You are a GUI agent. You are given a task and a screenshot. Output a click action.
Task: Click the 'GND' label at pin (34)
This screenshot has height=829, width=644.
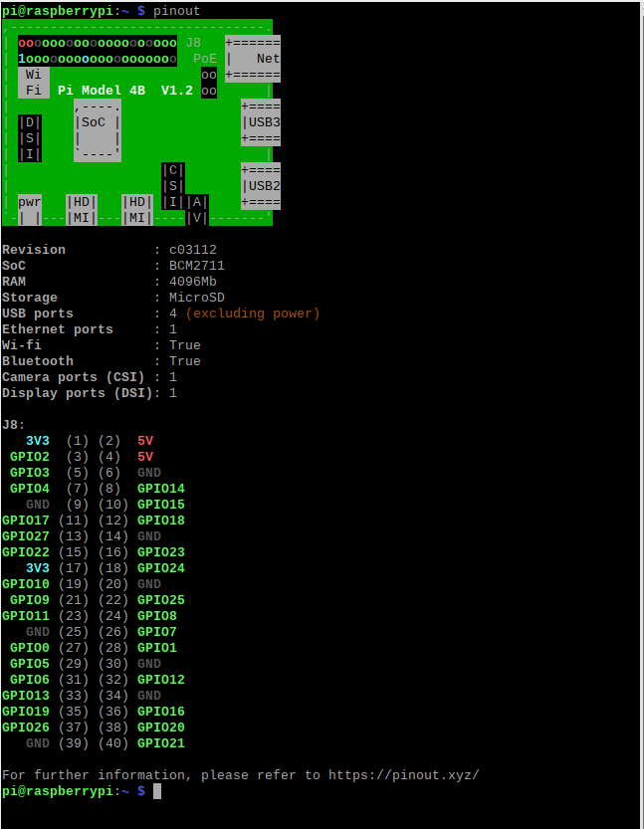click(149, 695)
